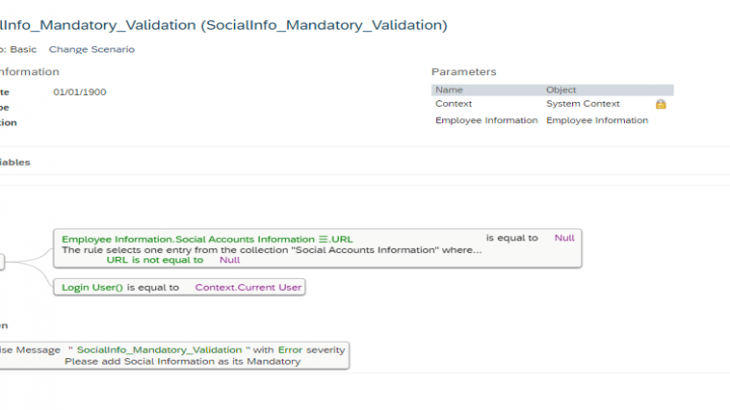Viewport: 730px width, 410px height.
Task: Select the Context.Current User value
Action: click(247, 287)
